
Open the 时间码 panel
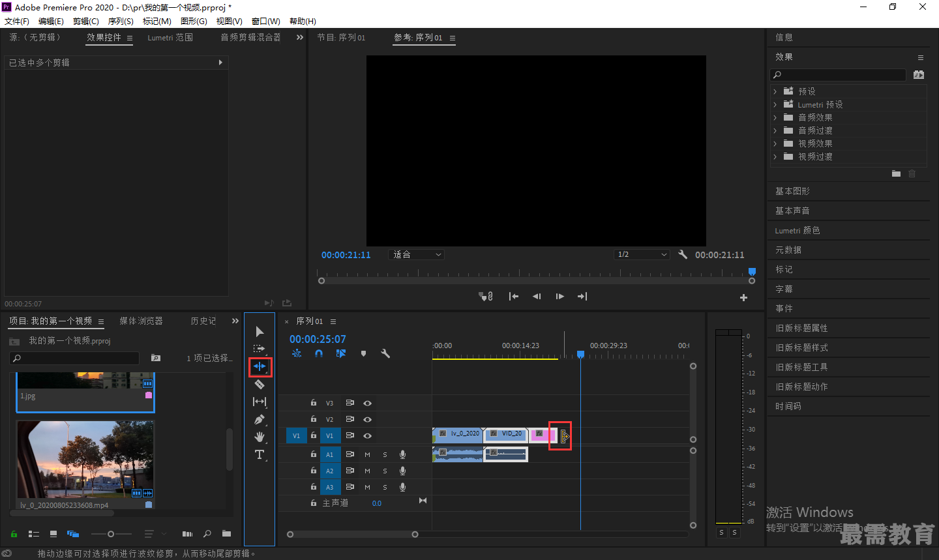[x=788, y=406]
